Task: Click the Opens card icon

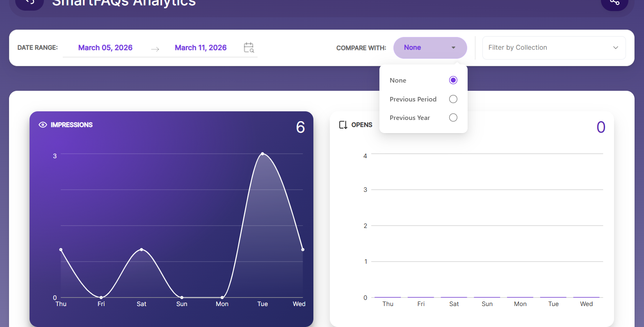Action: tap(343, 125)
